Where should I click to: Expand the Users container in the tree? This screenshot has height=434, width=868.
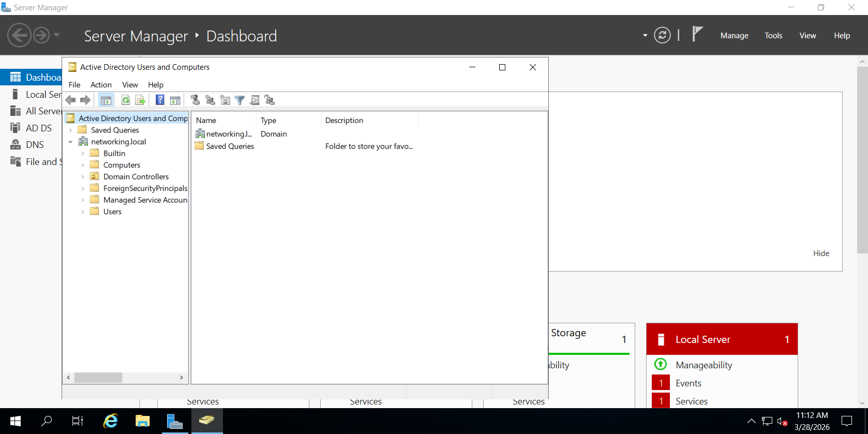(x=83, y=212)
